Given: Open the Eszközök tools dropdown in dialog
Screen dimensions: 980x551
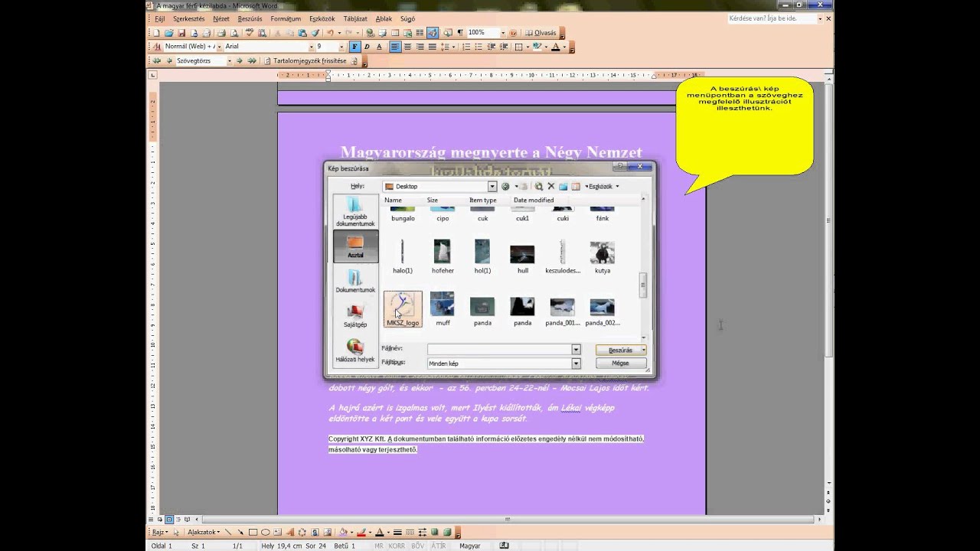Looking at the screenshot, I should pyautogui.click(x=602, y=186).
